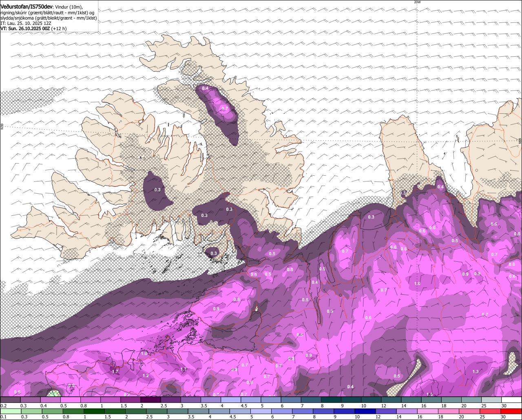
Task: Select white upper swatch above 30
Action: [512, 400]
